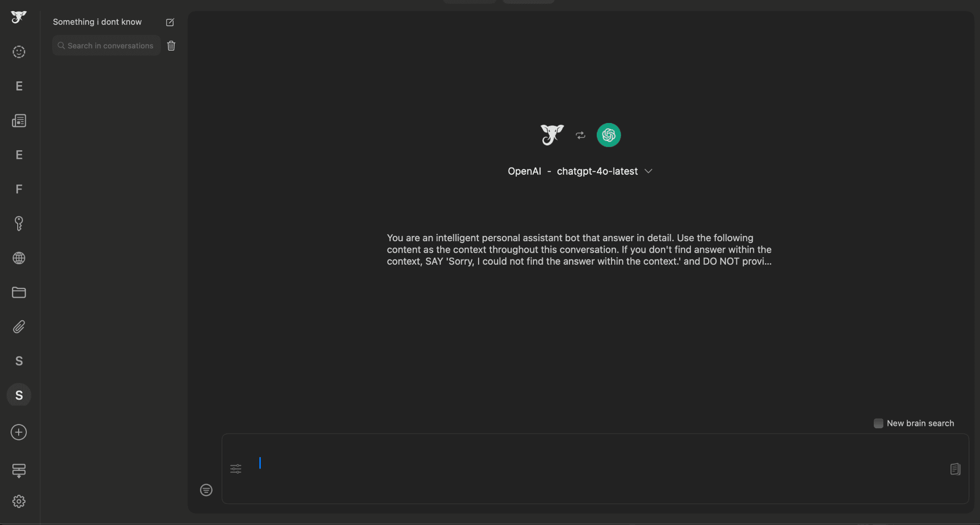980x525 pixels.
Task: Select the F sidebar item
Action: point(19,189)
